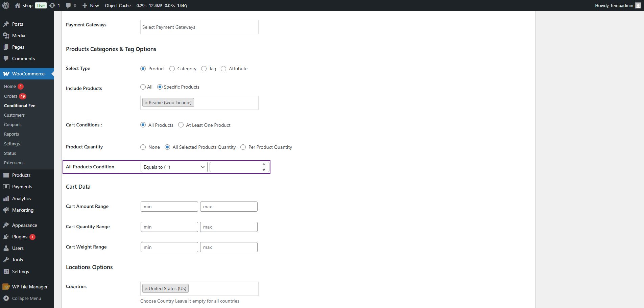Open WooCommerce Status submenu
Viewport: 644px width, 308px height.
[x=10, y=153]
